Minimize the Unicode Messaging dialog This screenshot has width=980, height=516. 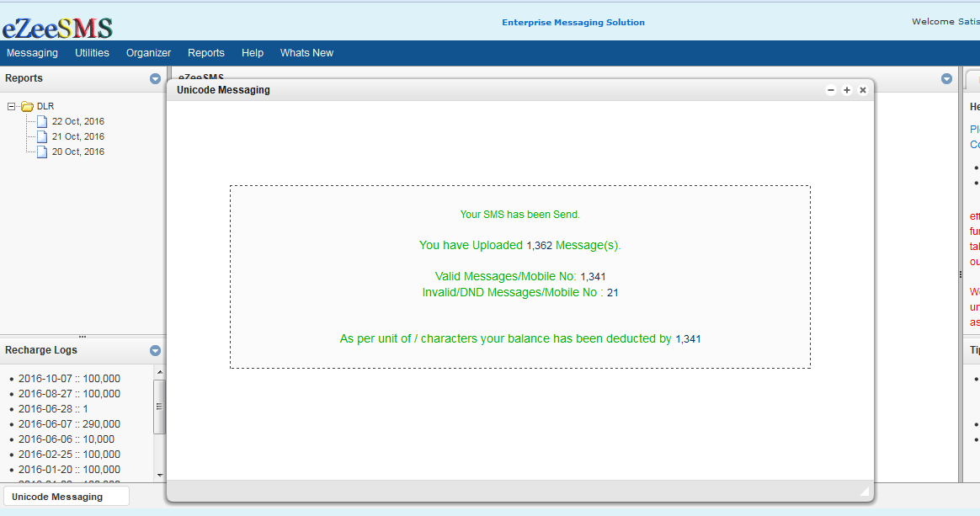[831, 90]
